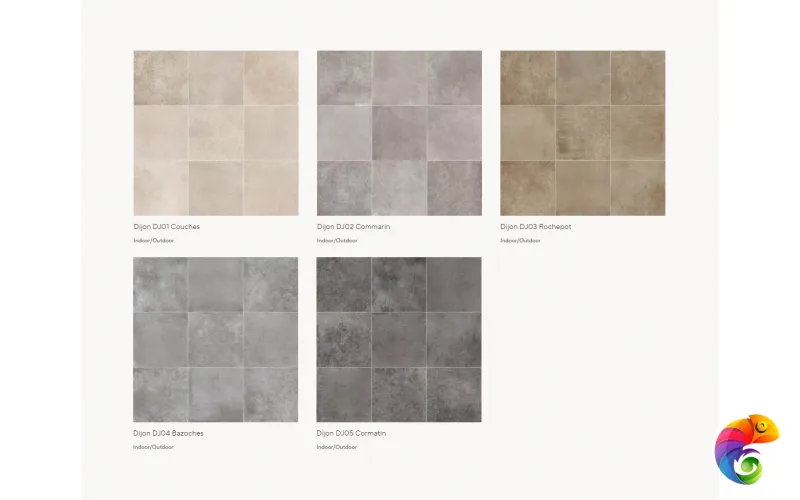This screenshot has width=800, height=500.
Task: Select Indoor/Outdoor tag below DJ03 Rochepot
Action: click(x=520, y=241)
